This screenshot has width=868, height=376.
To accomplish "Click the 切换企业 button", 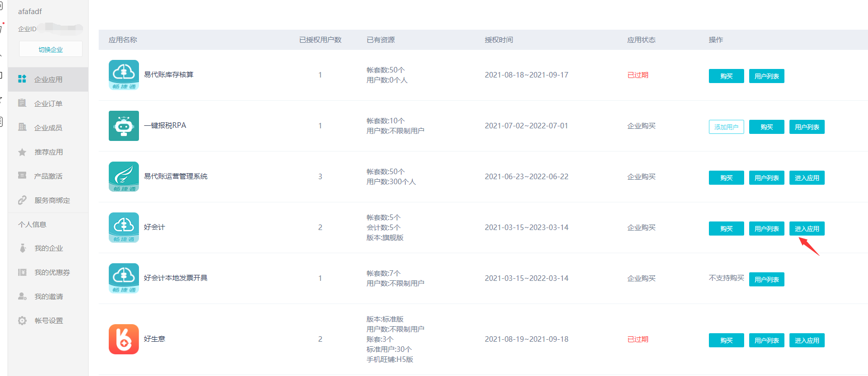I will (51, 49).
